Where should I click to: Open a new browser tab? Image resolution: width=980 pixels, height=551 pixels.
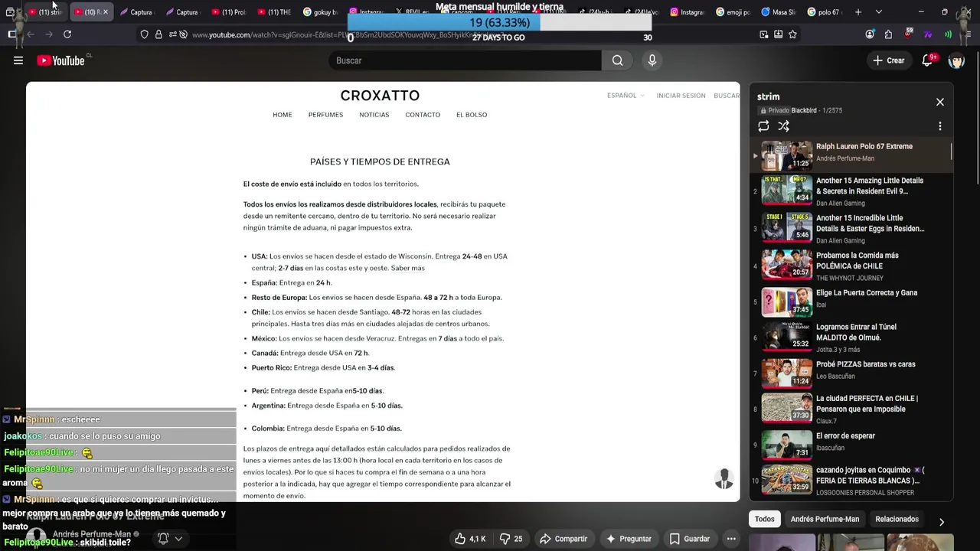(x=858, y=12)
